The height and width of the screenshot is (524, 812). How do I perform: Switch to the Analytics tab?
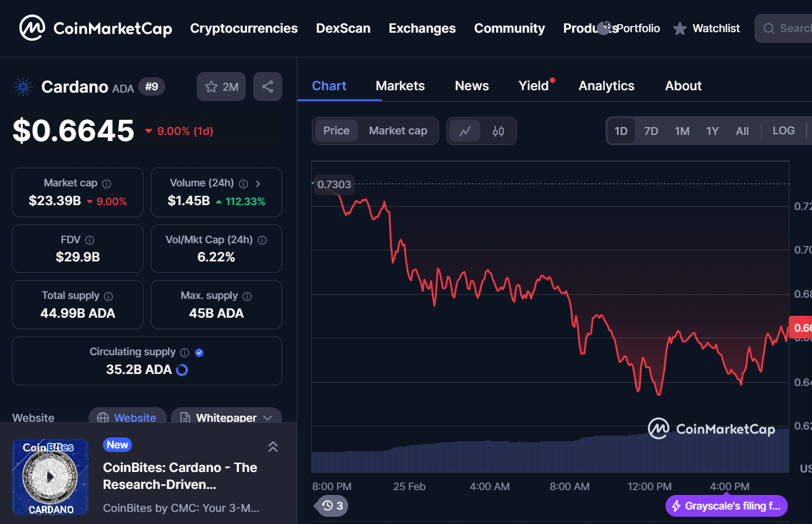(606, 86)
